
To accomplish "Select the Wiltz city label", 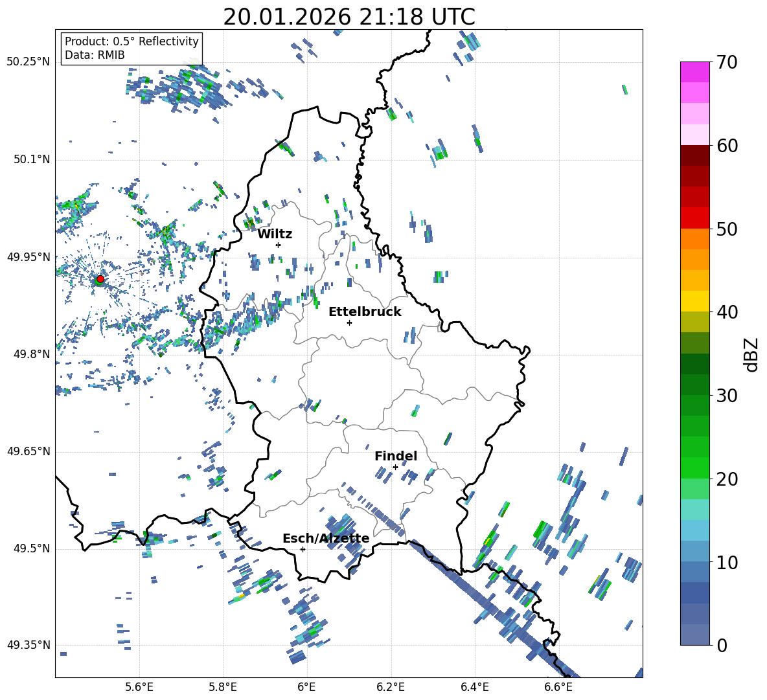I will click(x=275, y=234).
